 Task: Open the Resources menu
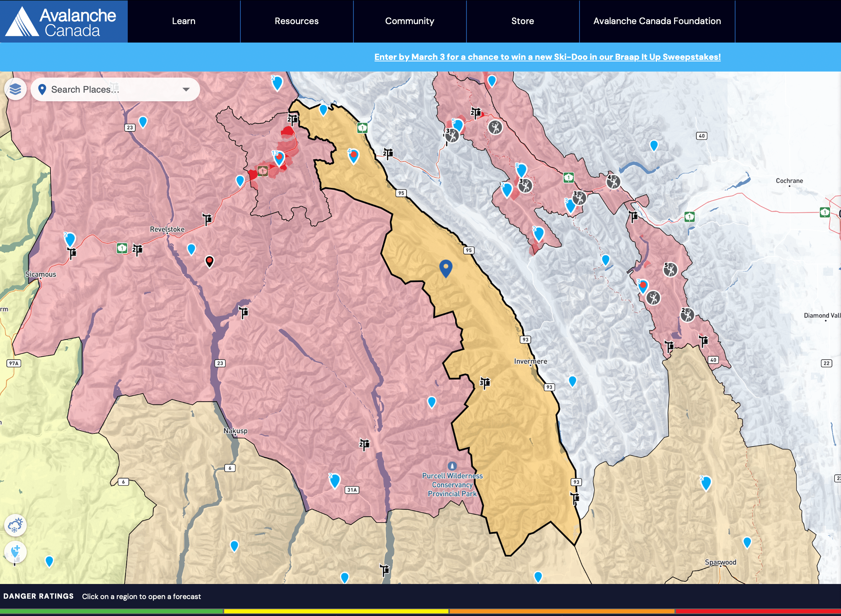click(x=297, y=21)
